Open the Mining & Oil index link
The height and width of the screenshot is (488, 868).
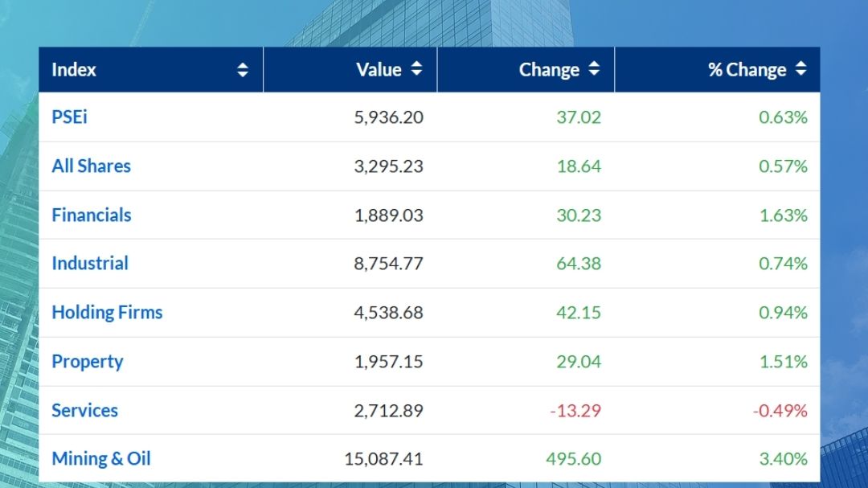coord(101,459)
